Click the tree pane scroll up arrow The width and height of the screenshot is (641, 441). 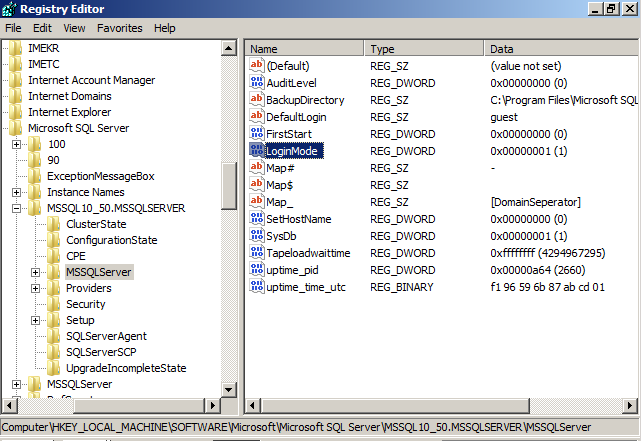pos(229,48)
